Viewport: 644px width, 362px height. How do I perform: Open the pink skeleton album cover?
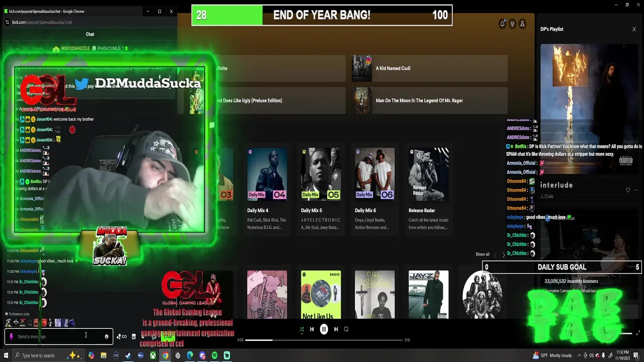(267, 295)
